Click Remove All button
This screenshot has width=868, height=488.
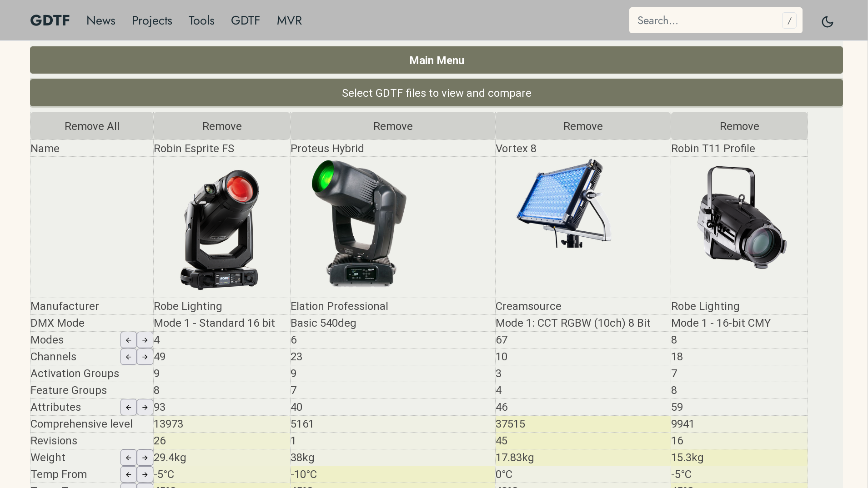point(92,126)
